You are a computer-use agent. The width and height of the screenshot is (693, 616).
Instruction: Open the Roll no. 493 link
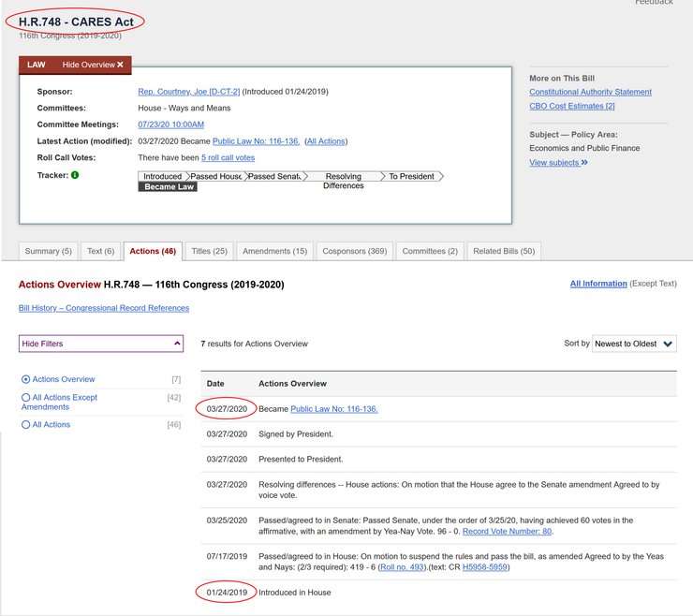pos(402,567)
